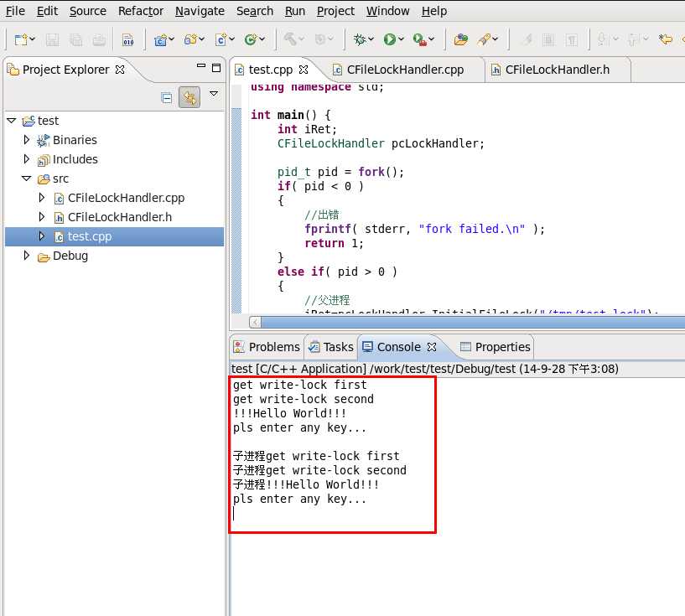The height and width of the screenshot is (616, 685).
Task: Click the Previous Annotation toolbar icon
Action: (633, 39)
